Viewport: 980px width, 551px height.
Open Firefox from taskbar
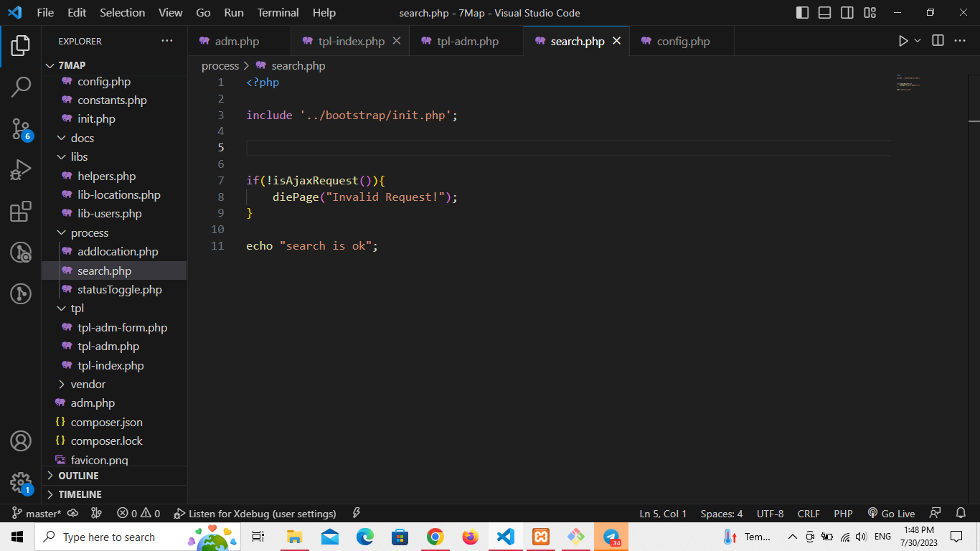click(470, 537)
